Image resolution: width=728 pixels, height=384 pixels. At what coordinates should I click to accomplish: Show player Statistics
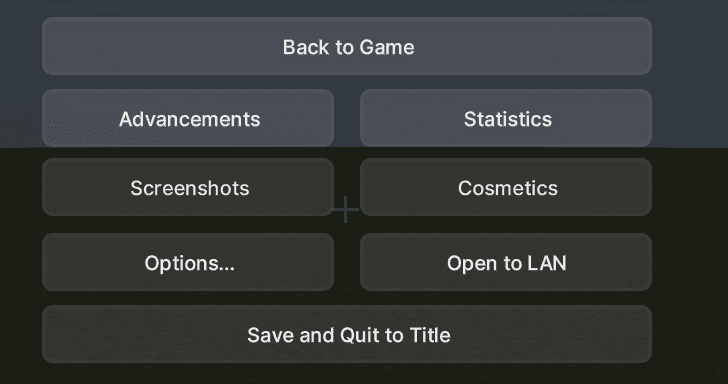[506, 118]
